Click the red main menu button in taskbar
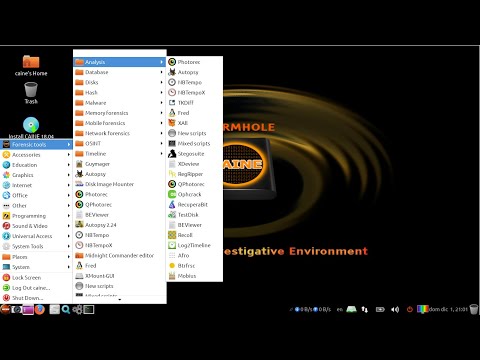Screen dimensions: 480x360 pos(5,310)
